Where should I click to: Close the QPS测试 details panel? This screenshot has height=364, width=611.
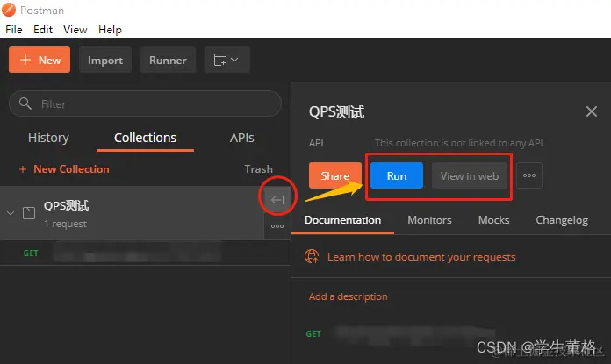[592, 111]
